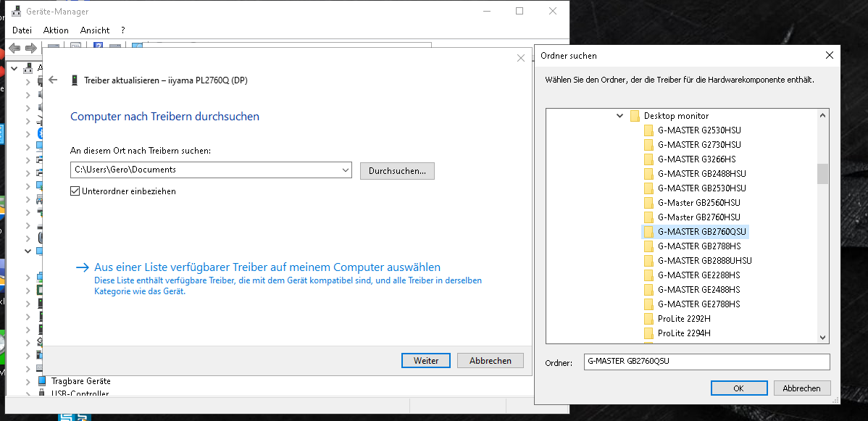Image resolution: width=868 pixels, height=421 pixels.
Task: Expand the Tragbare Geräte category
Action: click(x=28, y=381)
